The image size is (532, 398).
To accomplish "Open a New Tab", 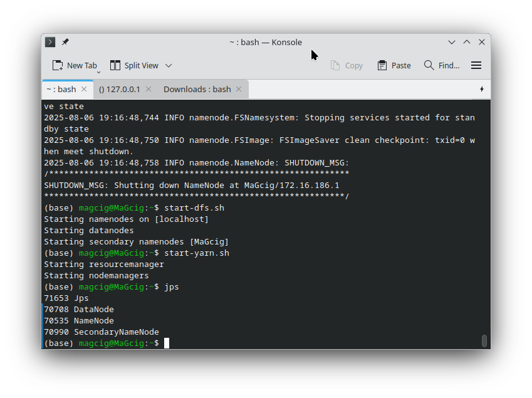I will (x=75, y=65).
